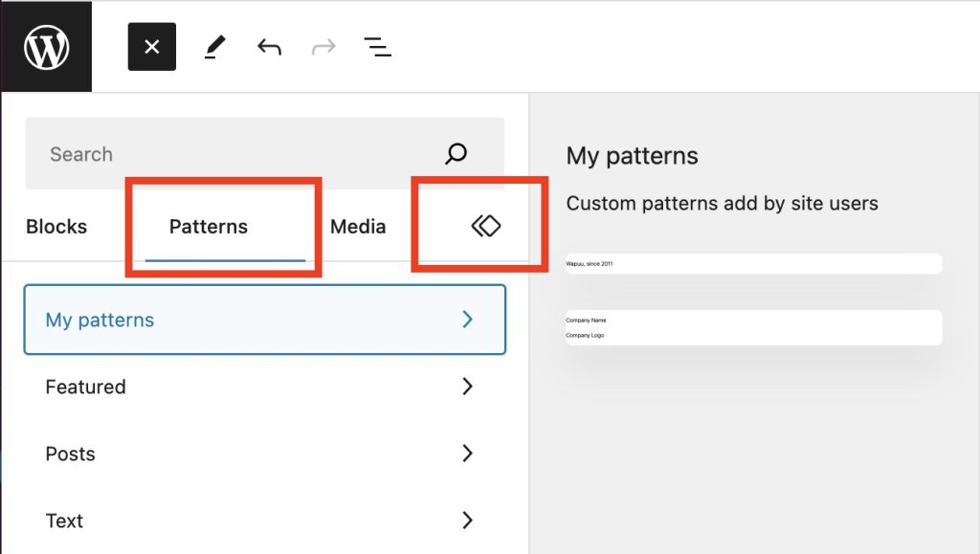Screen dimensions: 980x554
Task: Expand the Featured patterns chevron
Action: click(468, 387)
